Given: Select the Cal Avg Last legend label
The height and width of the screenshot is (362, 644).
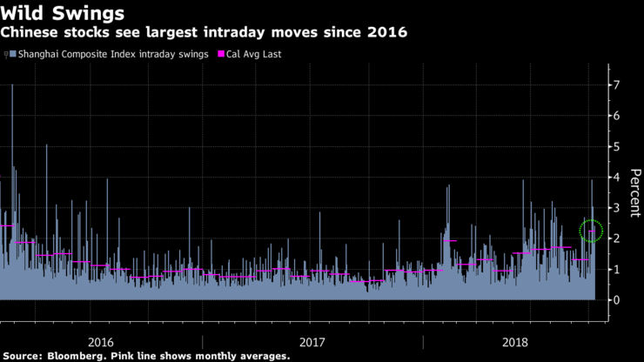Looking at the screenshot, I should pyautogui.click(x=254, y=54).
